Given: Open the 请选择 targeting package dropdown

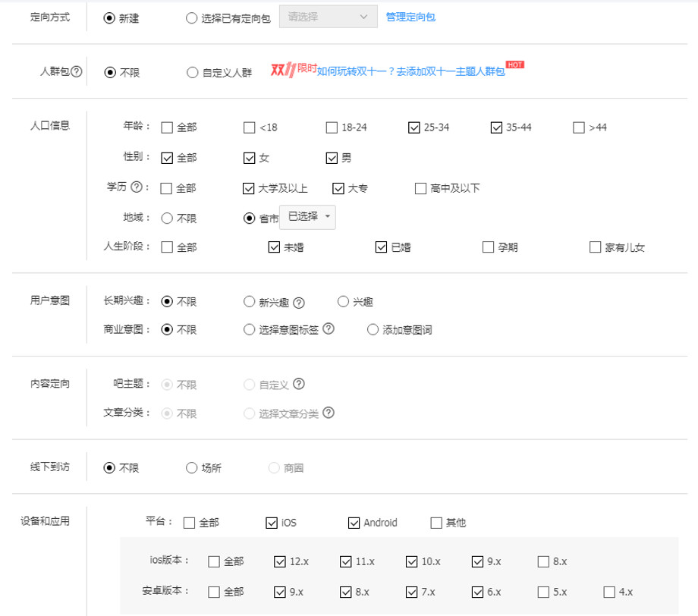Looking at the screenshot, I should click(328, 17).
